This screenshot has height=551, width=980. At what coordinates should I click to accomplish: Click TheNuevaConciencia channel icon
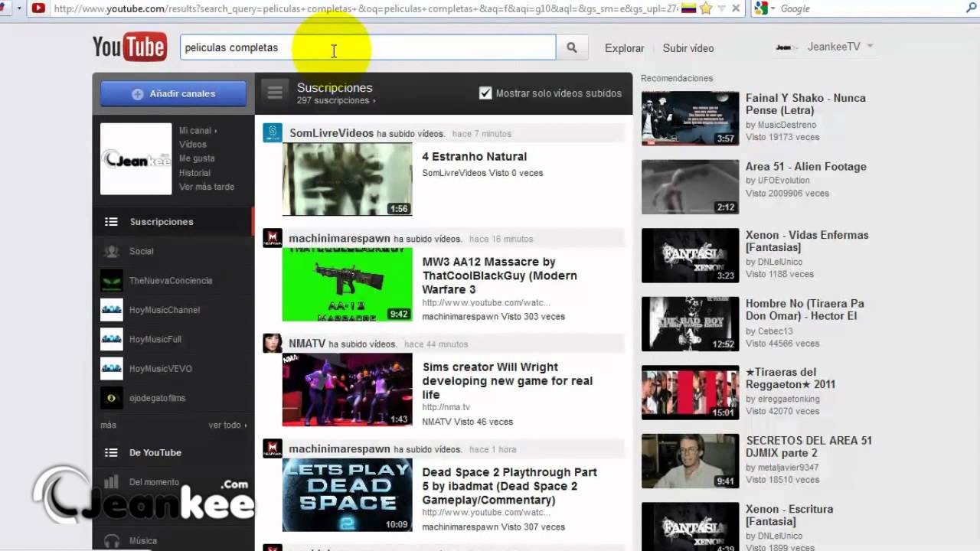(112, 281)
